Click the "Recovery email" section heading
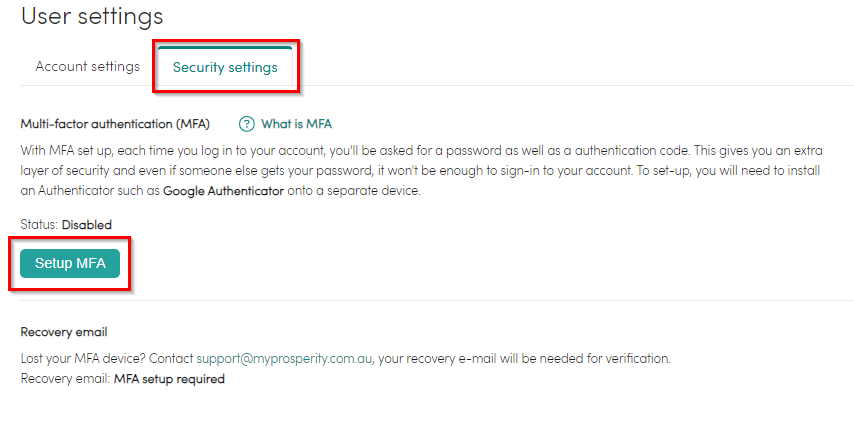Image resolution: width=854 pixels, height=428 pixels. 64,331
